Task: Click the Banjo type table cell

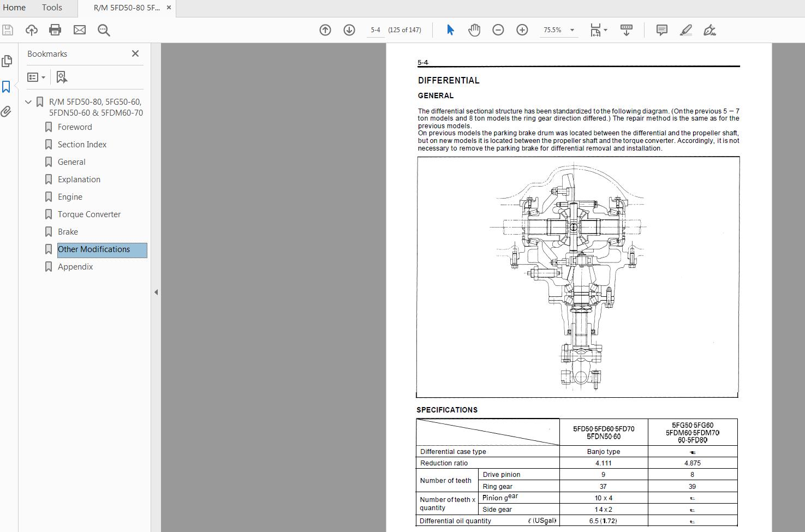Action: pyautogui.click(x=604, y=452)
